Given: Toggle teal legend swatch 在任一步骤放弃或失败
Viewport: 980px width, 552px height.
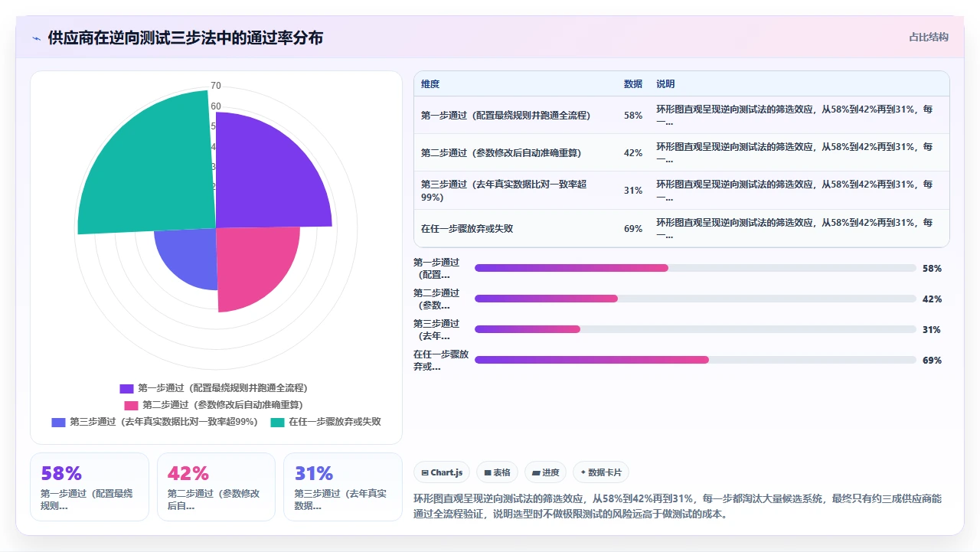Looking at the screenshot, I should point(277,423).
